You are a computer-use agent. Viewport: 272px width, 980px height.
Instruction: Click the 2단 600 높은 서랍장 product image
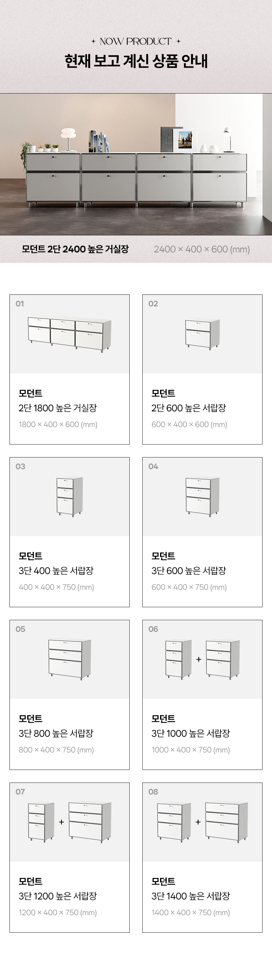(202, 334)
